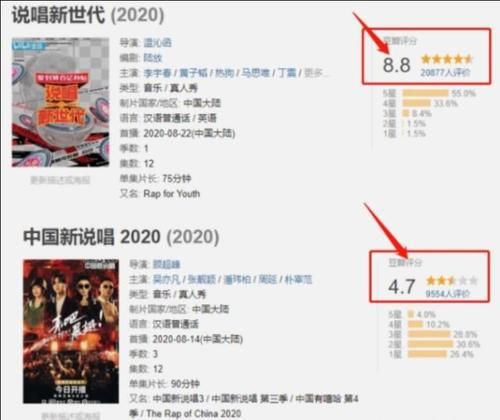
Task: Click the 30.6% two-star rating bar
Action: 431,344
